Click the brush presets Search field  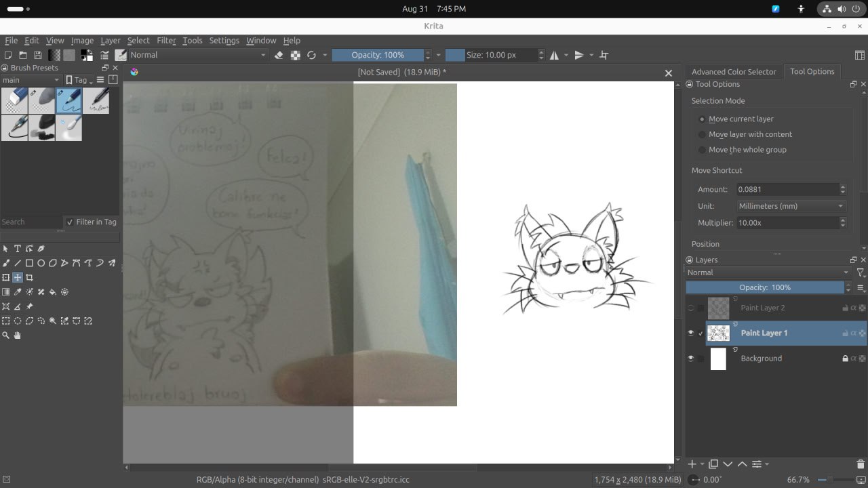click(31, 222)
